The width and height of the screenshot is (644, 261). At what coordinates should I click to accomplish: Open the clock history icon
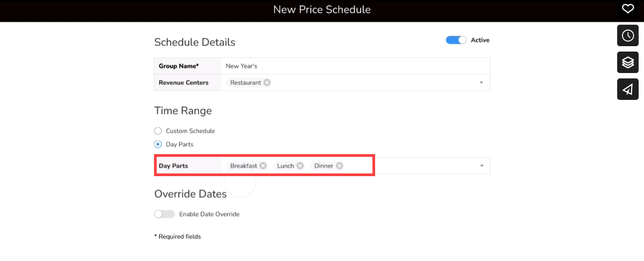pos(628,35)
